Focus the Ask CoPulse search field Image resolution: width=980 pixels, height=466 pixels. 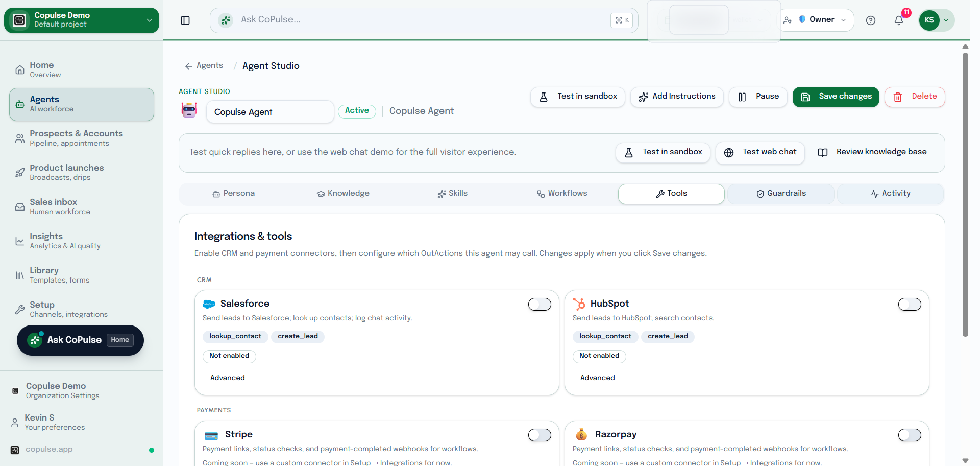click(424, 20)
